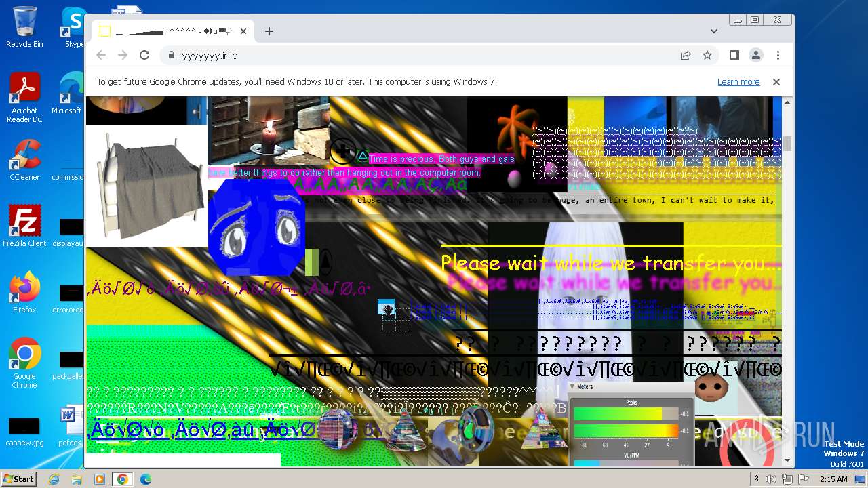Viewport: 868px width, 488px height.
Task: Switch to Chrome in the taskbar
Action: click(123, 479)
